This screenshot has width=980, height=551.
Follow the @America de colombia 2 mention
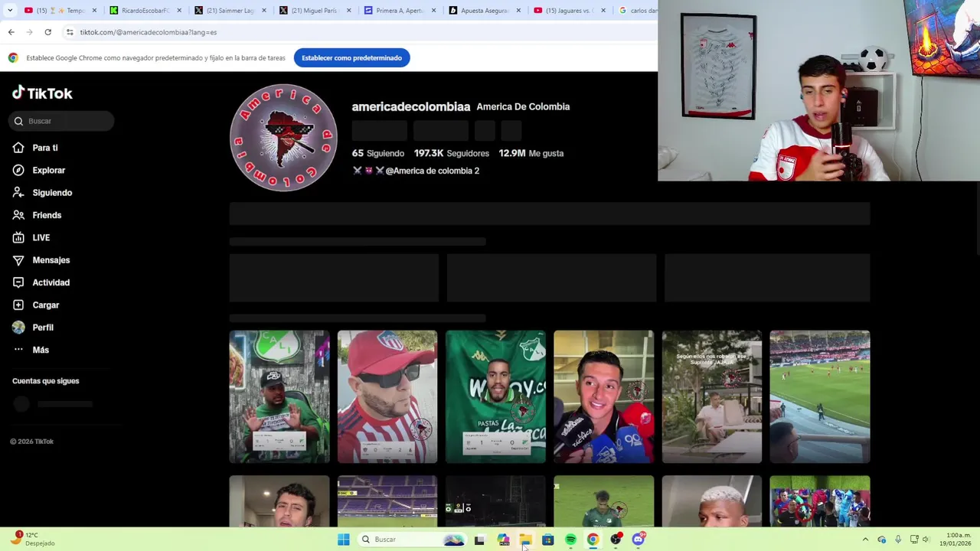pyautogui.click(x=432, y=171)
